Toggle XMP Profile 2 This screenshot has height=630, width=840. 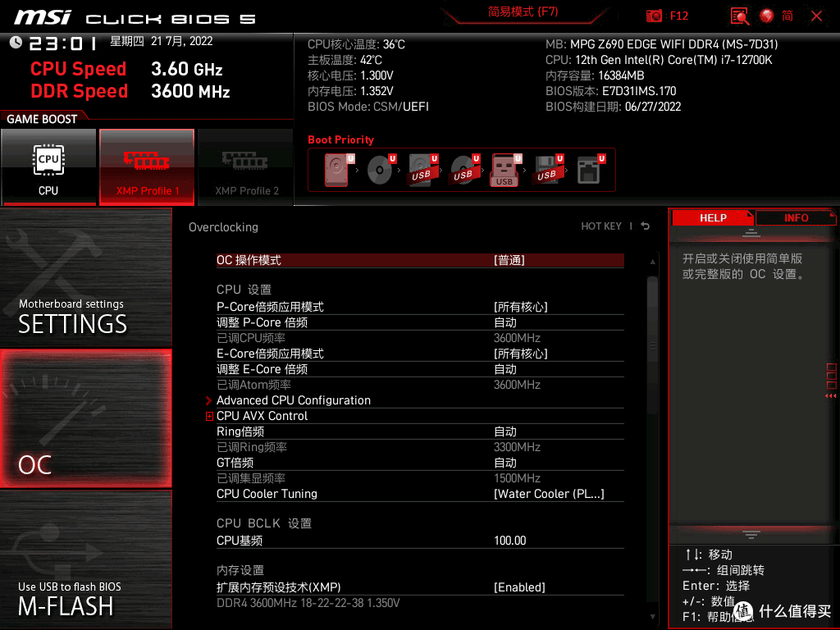click(x=246, y=167)
